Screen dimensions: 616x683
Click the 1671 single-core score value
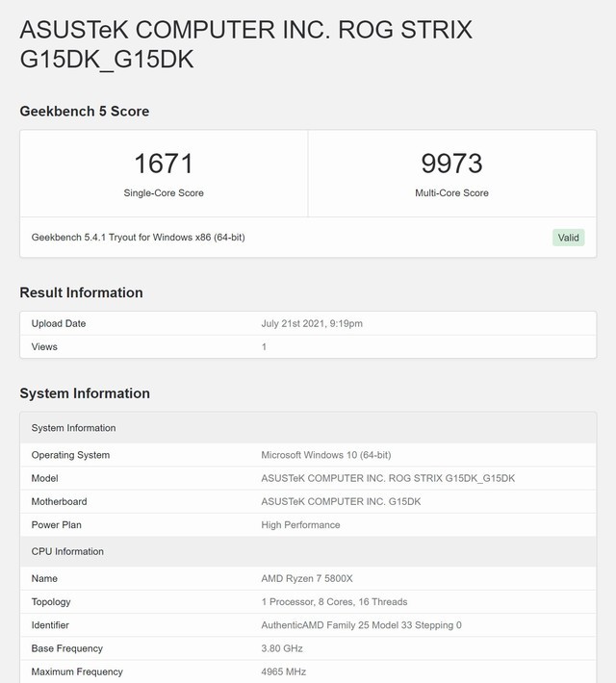[x=164, y=164]
